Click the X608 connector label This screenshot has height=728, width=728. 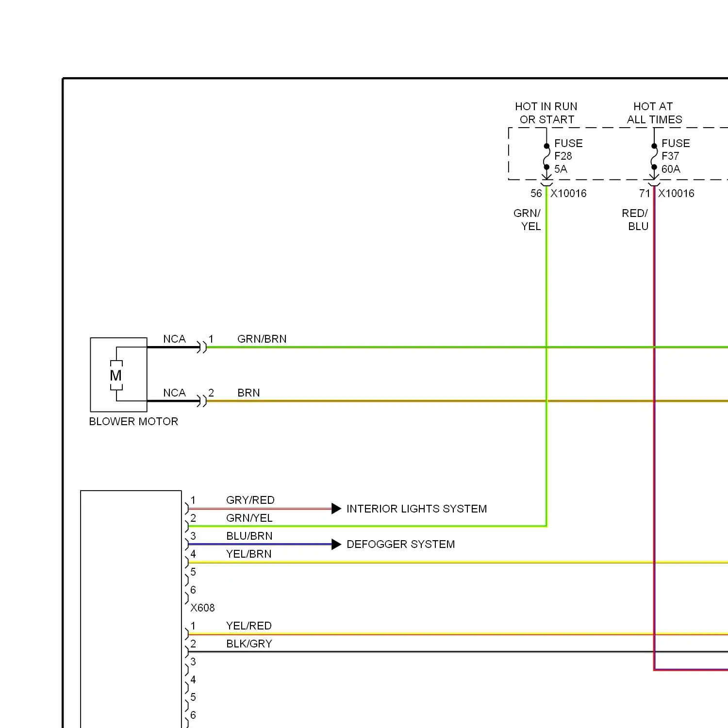202,608
